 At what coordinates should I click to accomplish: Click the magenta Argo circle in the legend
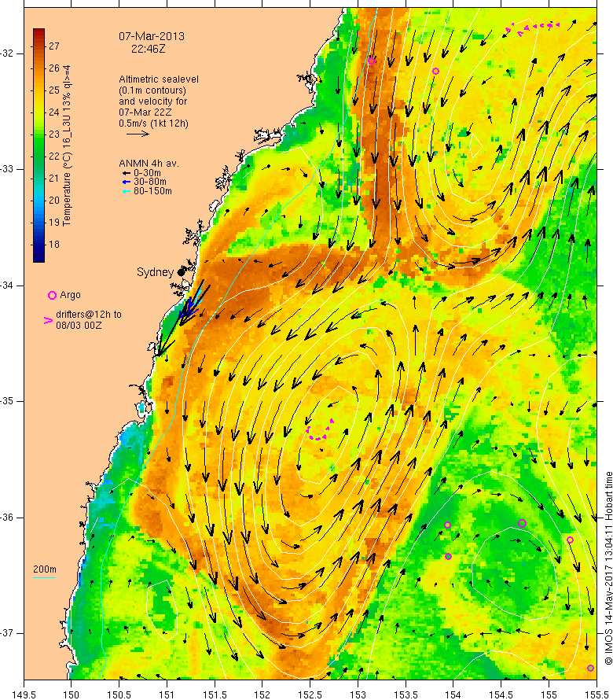[x=52, y=295]
